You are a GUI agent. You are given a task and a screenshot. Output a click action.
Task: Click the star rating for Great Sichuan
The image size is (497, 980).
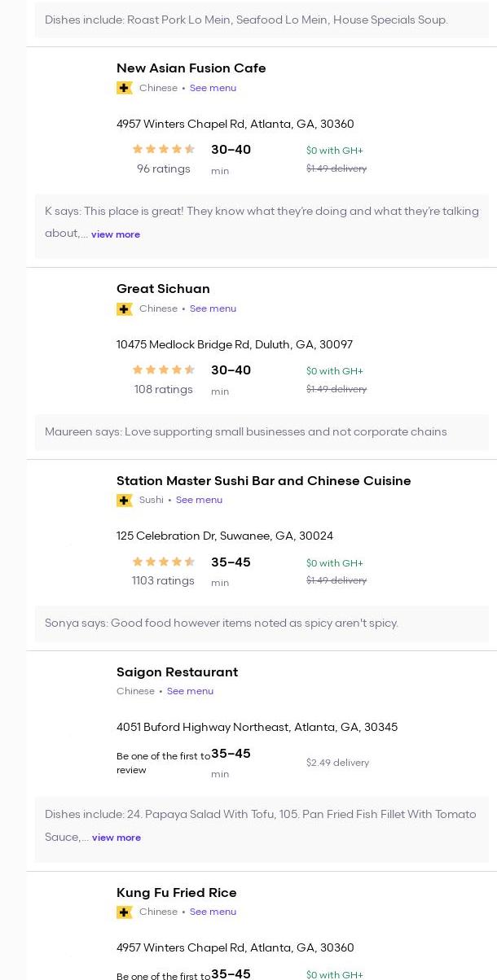tap(164, 370)
